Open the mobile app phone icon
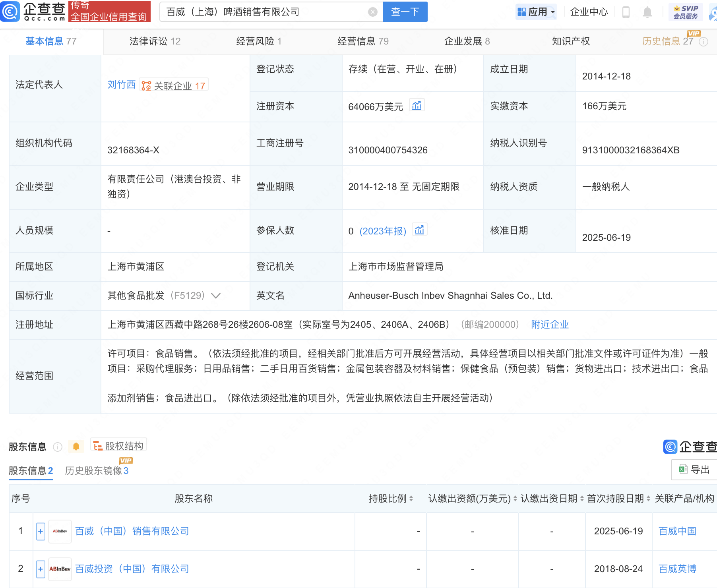The image size is (717, 588). (626, 12)
